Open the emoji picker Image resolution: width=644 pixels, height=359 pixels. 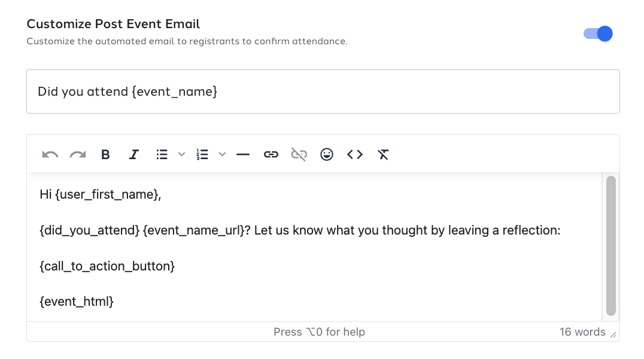coord(327,154)
